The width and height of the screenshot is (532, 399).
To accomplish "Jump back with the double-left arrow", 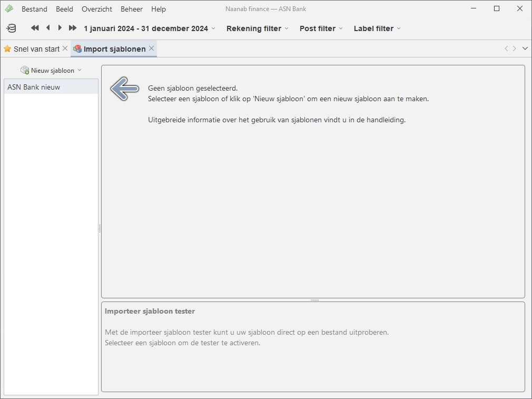I will [35, 28].
